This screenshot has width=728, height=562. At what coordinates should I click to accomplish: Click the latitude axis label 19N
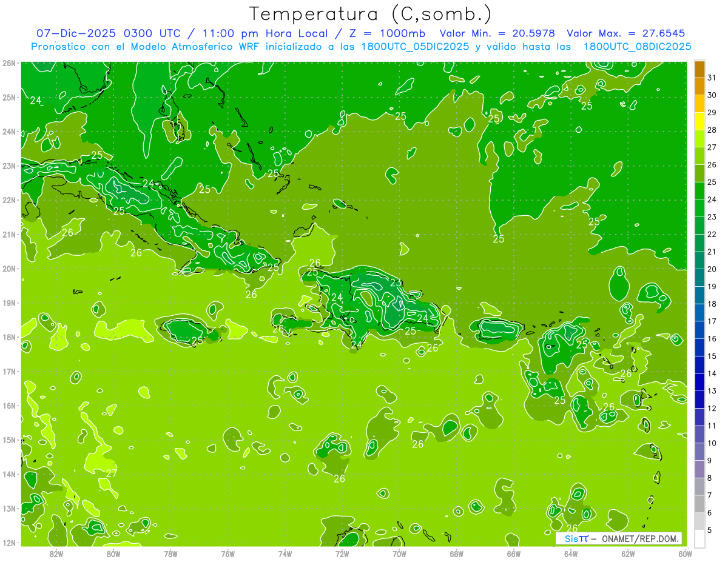pos(9,303)
